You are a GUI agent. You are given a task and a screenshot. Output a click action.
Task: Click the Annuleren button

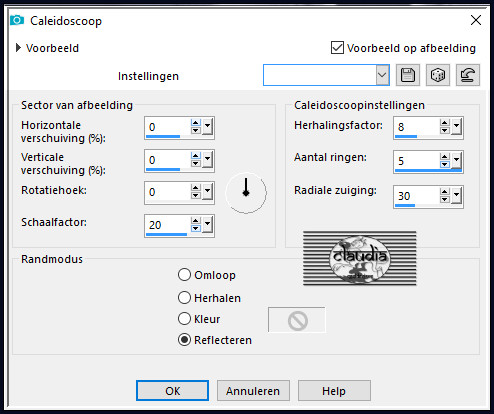click(253, 391)
